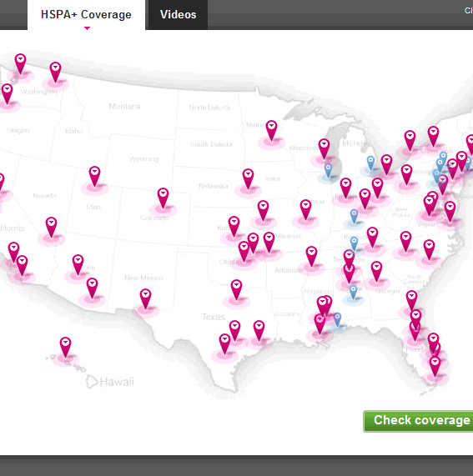
Task: Select the pink pin in northwest Washington
Action: (x=20, y=63)
